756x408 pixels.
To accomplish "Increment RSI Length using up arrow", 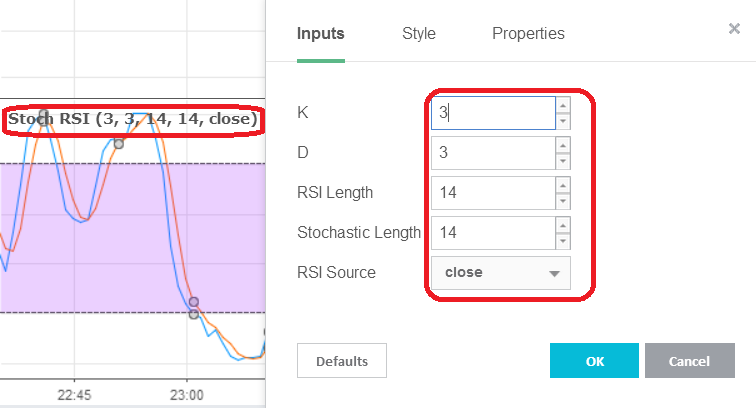I will (x=563, y=185).
